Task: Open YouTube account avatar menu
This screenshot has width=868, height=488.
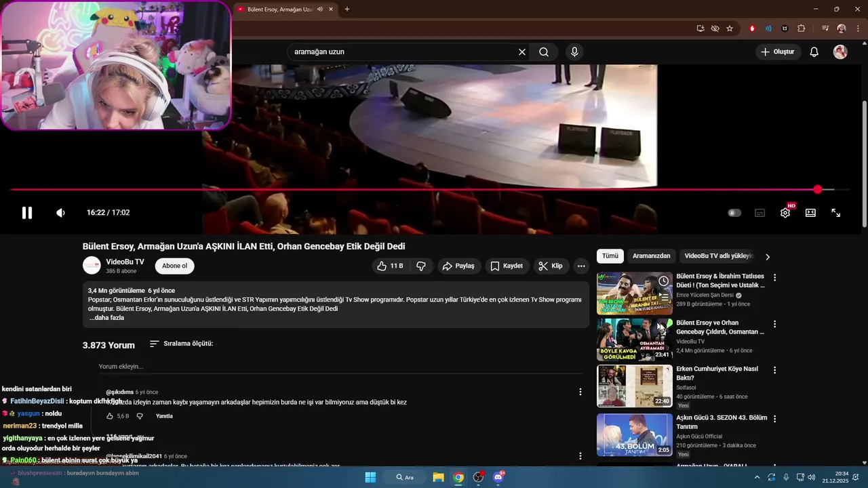Action: (840, 52)
